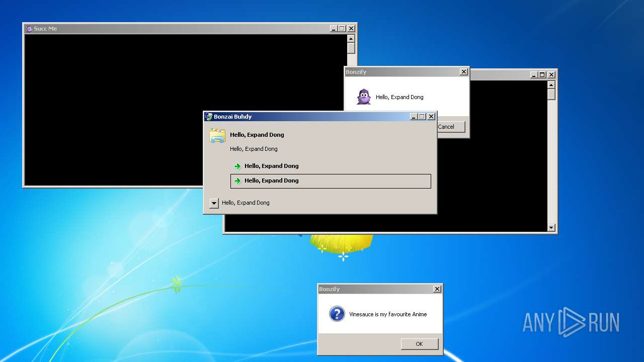Select the highlighted 'Hello, Expand Dong' command link
This screenshot has height=362, width=644.
pos(331,181)
